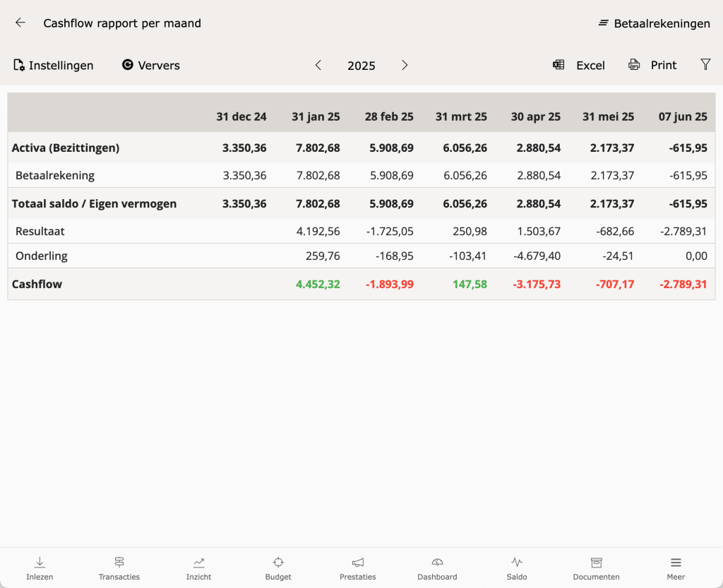Screen dimensions: 723x588
Task: Open the Meer hamburger menu
Action: click(x=676, y=568)
